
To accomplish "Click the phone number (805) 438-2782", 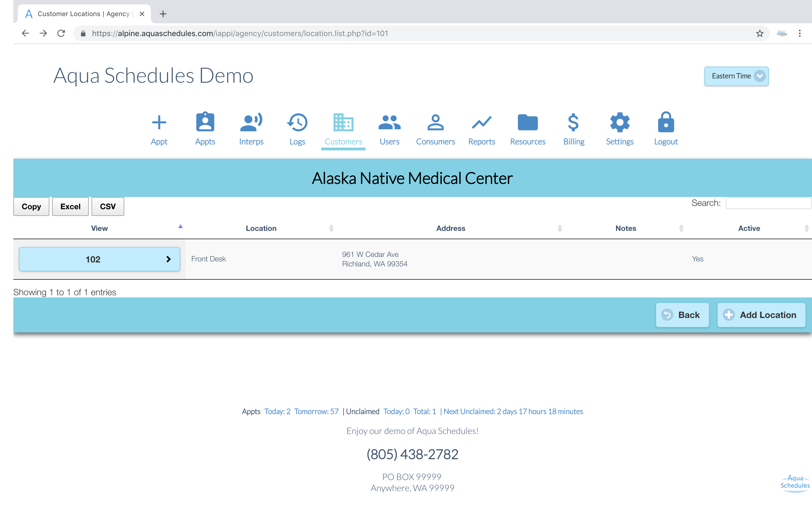I will click(412, 454).
